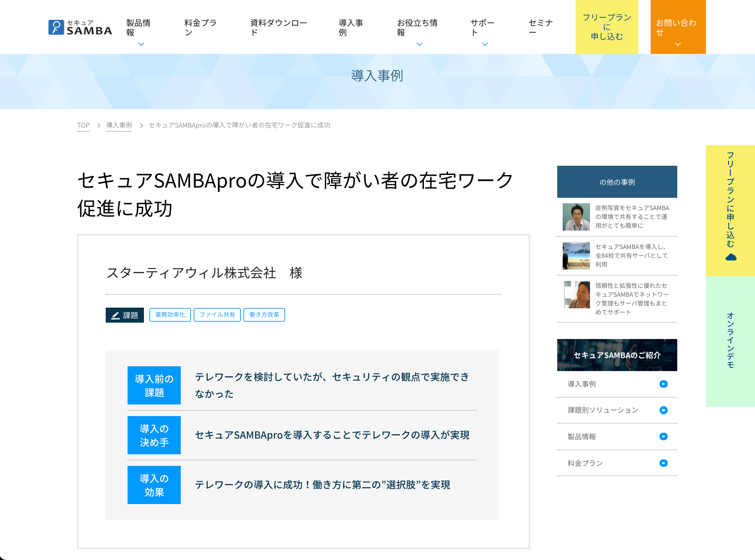Click the 導入事例 breadcrumb link
Viewport: 755px width, 560px height.
tap(119, 125)
